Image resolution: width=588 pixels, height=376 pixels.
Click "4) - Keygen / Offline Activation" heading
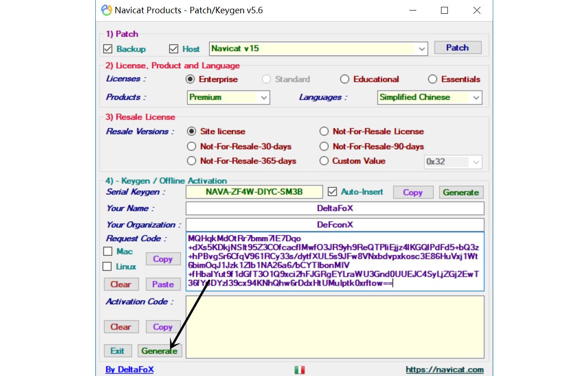(166, 181)
